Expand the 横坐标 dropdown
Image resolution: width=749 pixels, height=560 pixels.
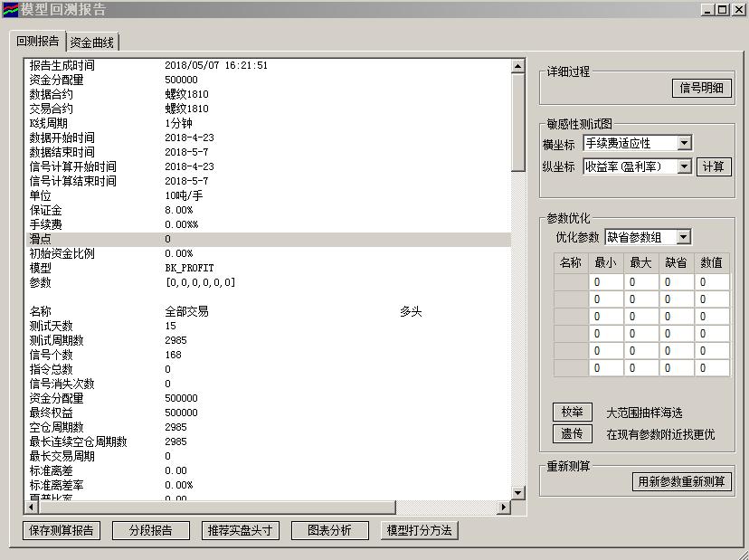point(684,143)
